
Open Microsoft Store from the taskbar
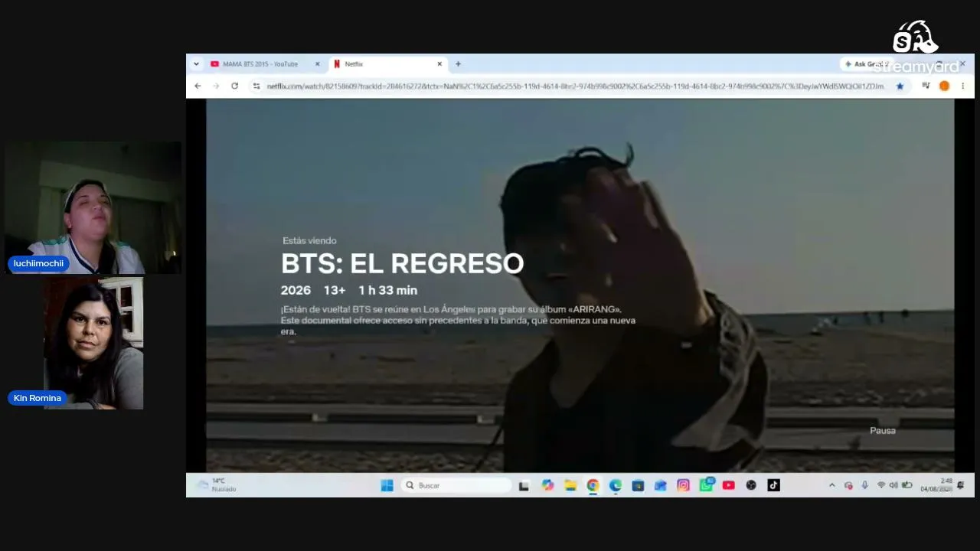638,485
